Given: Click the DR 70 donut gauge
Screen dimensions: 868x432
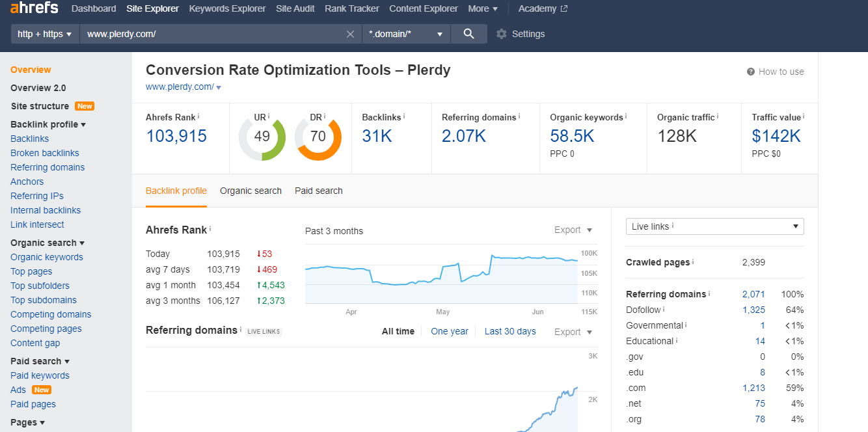Looking at the screenshot, I should click(318, 137).
